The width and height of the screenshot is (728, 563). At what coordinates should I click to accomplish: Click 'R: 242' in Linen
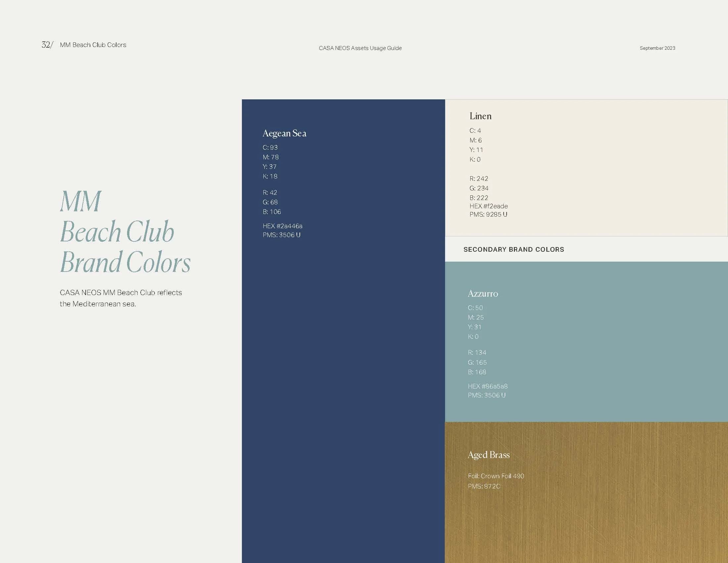(479, 179)
